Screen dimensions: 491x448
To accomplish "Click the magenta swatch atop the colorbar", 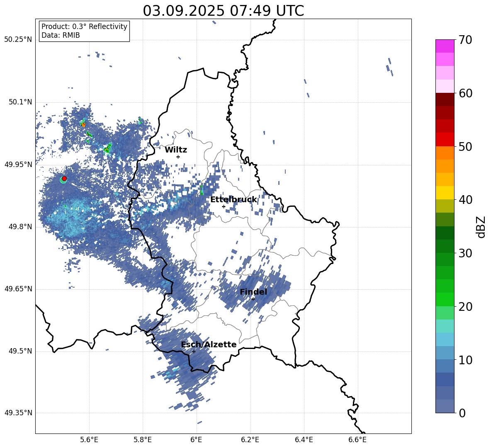I will pyautogui.click(x=445, y=46).
